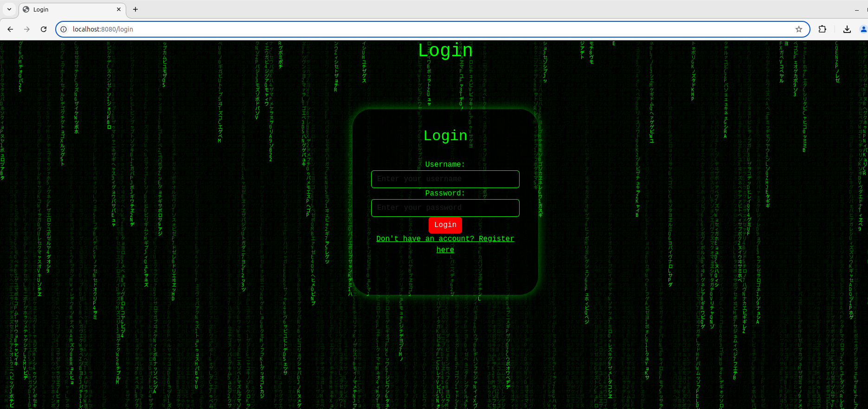This screenshot has height=409, width=868.
Task: Open the extensions puzzle icon
Action: 822,29
